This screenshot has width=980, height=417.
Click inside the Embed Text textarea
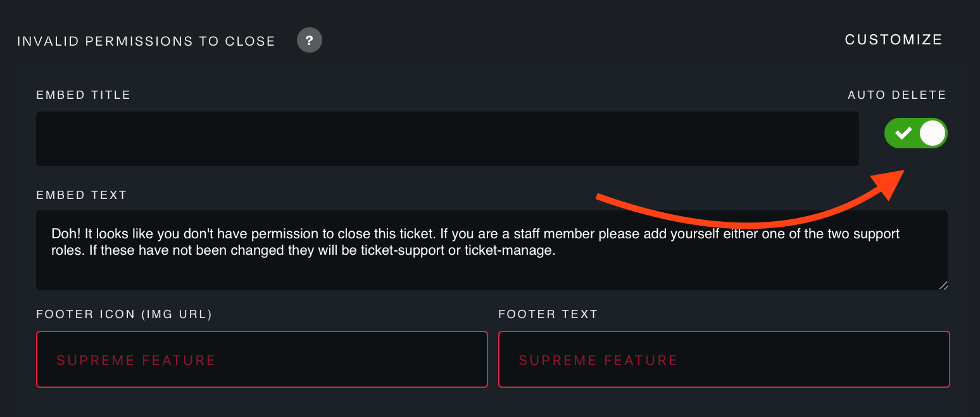click(492, 250)
